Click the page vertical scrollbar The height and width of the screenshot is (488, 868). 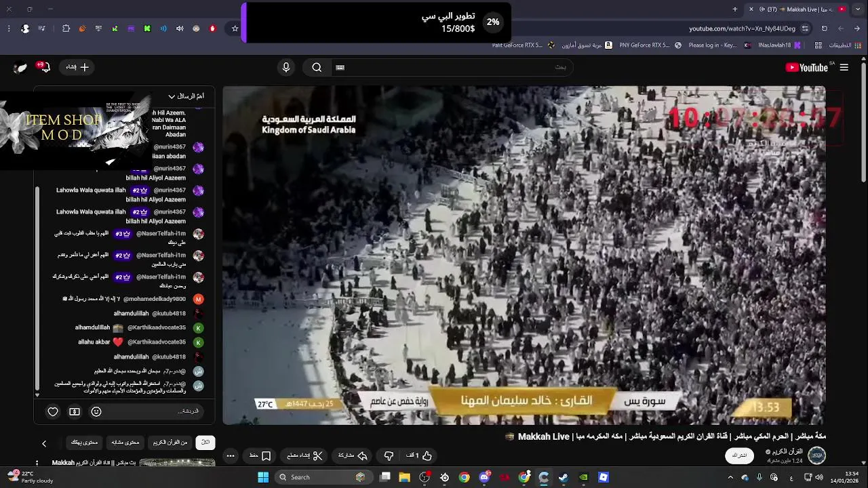pyautogui.click(x=863, y=122)
